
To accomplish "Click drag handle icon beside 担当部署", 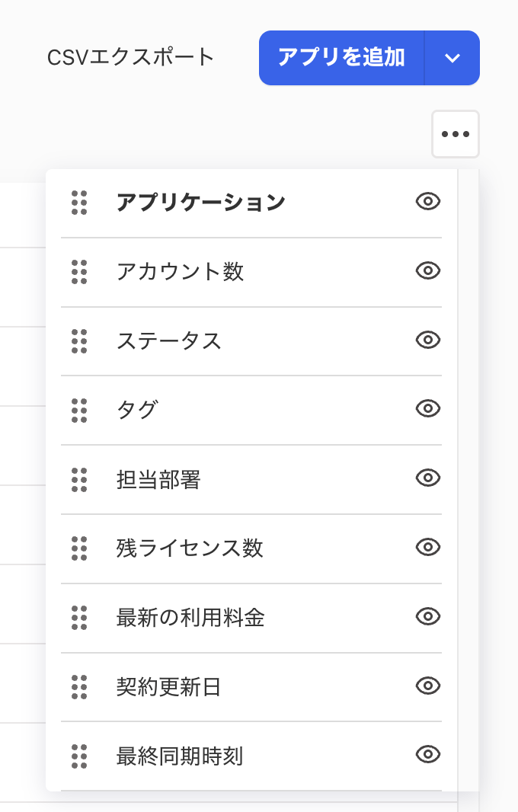I will pyautogui.click(x=79, y=480).
